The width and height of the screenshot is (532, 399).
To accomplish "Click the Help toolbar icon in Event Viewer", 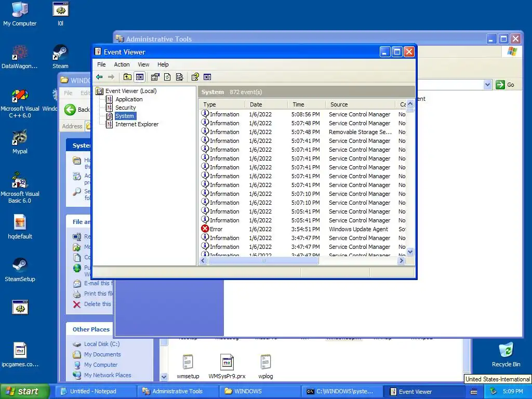I will [195, 77].
